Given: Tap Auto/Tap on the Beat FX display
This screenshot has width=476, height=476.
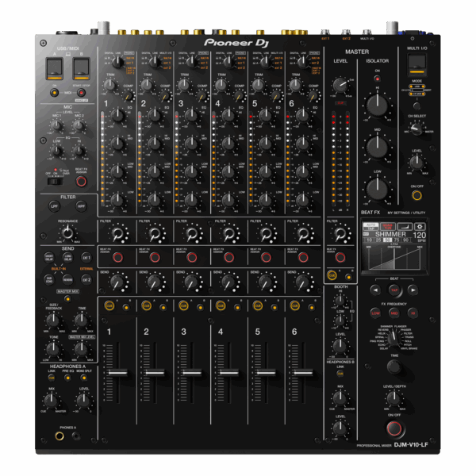Looking at the screenshot, I should pos(370,226).
